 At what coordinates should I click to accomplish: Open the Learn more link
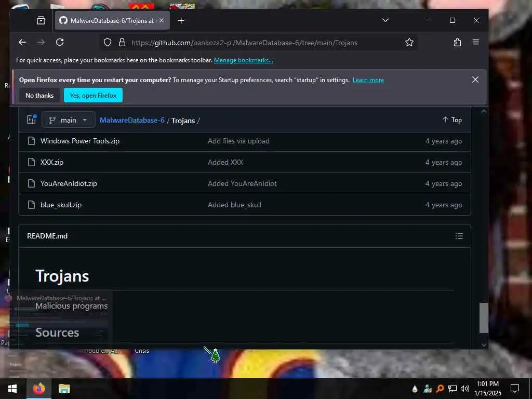point(368,80)
